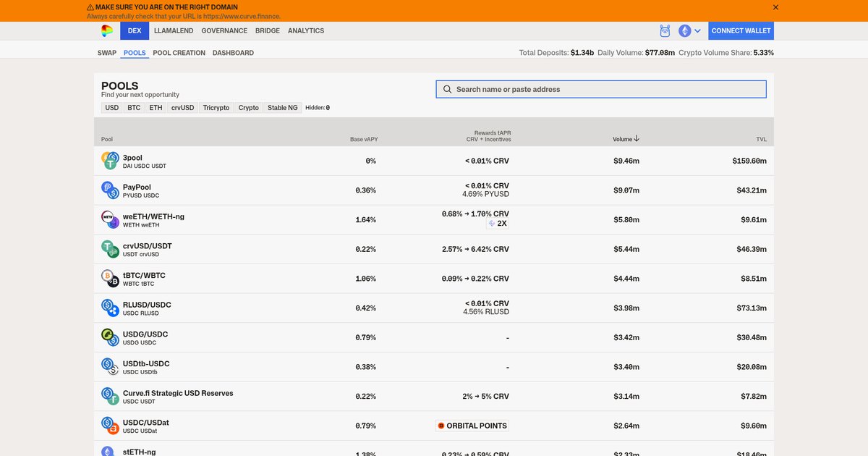Focus the pool search input field
Screen dimensions: 868x456
tap(601, 89)
